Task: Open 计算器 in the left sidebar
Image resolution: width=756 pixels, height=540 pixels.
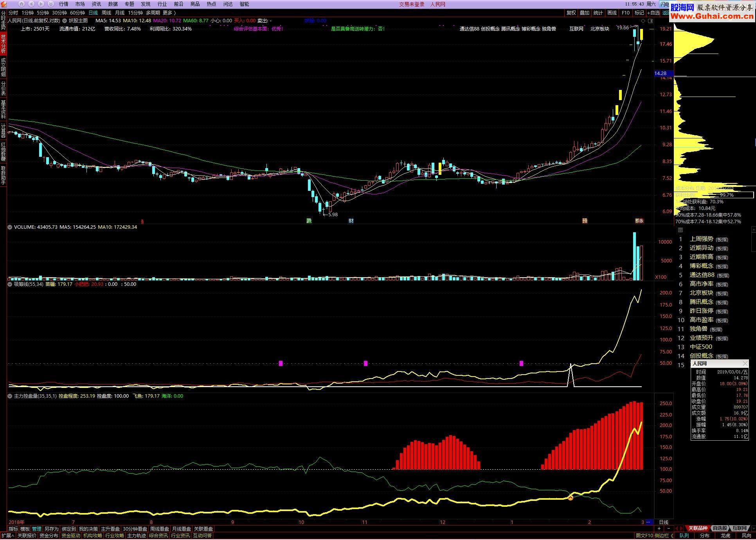Action: [x=3, y=131]
